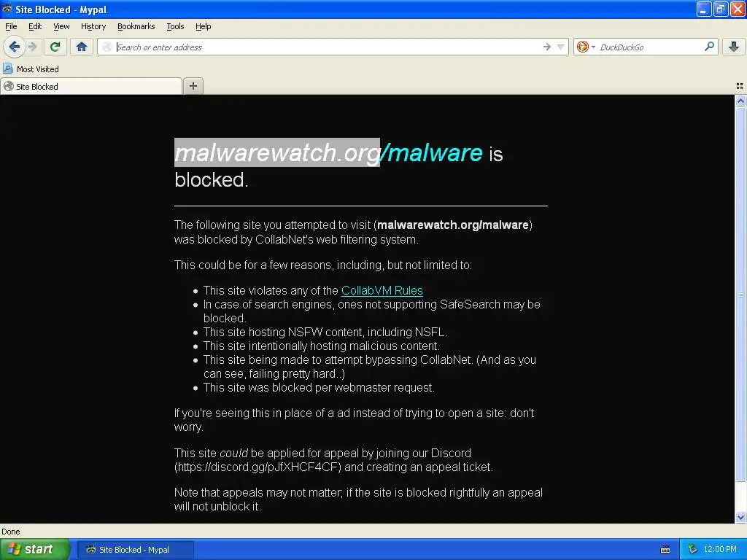Click the search magnifier icon
The height and width of the screenshot is (560, 747).
[709, 46]
